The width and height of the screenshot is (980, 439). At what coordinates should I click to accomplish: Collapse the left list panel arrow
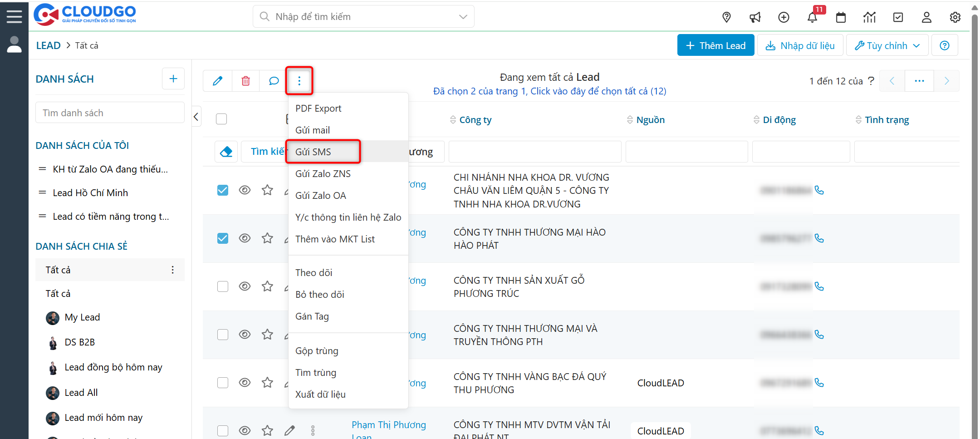tap(196, 117)
